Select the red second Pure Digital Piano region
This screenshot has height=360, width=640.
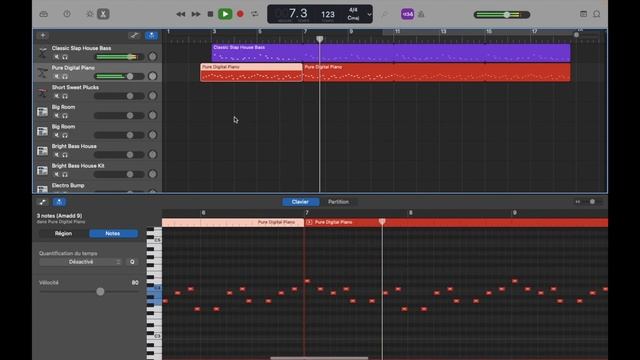pos(437,72)
